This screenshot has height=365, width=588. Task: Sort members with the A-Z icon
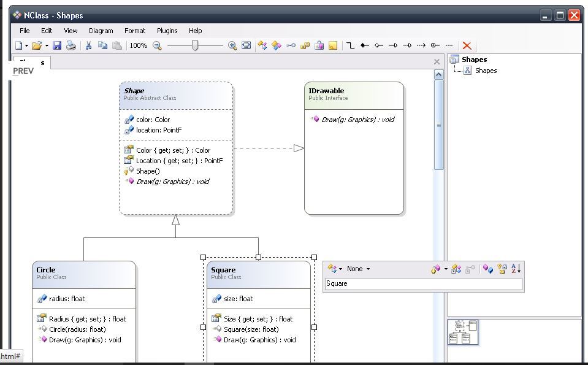click(516, 269)
